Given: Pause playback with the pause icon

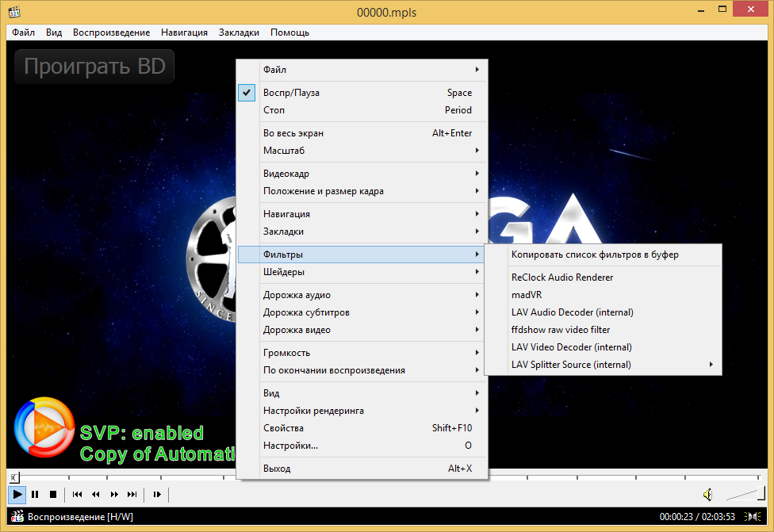Looking at the screenshot, I should 35,495.
